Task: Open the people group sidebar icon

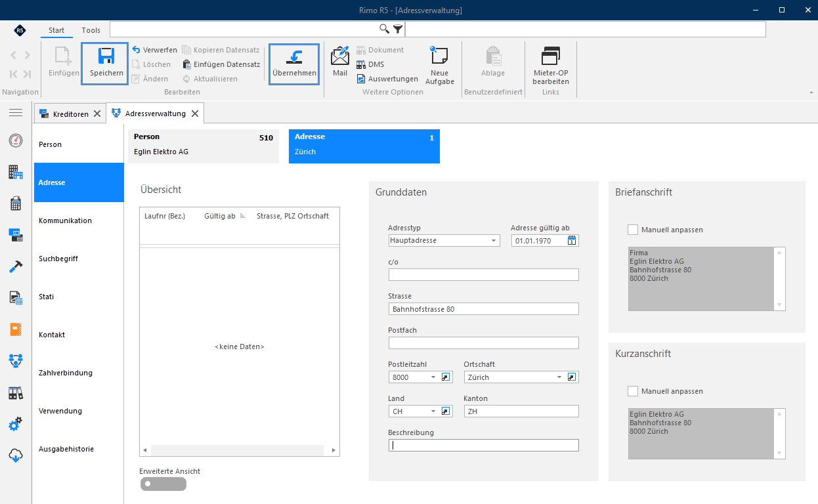Action: (x=16, y=360)
